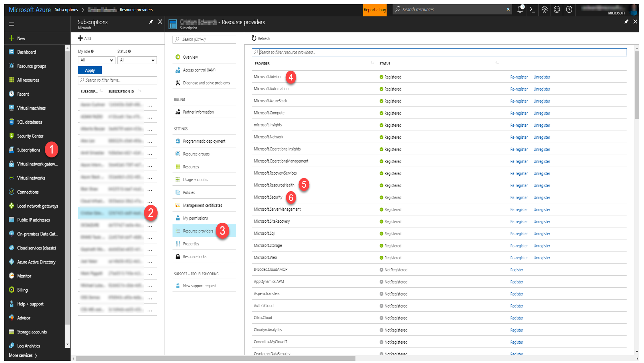Click the Microsoft Azure logo

30,10
